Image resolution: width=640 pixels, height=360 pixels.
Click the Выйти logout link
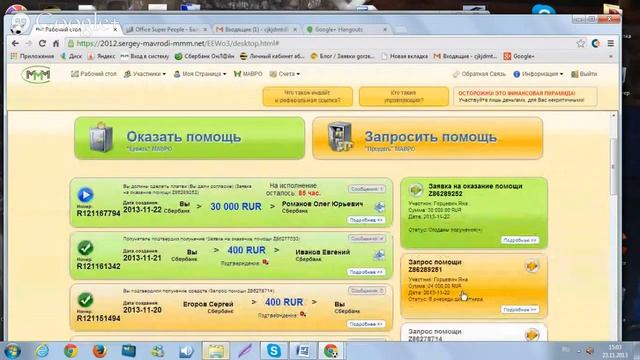pos(584,74)
